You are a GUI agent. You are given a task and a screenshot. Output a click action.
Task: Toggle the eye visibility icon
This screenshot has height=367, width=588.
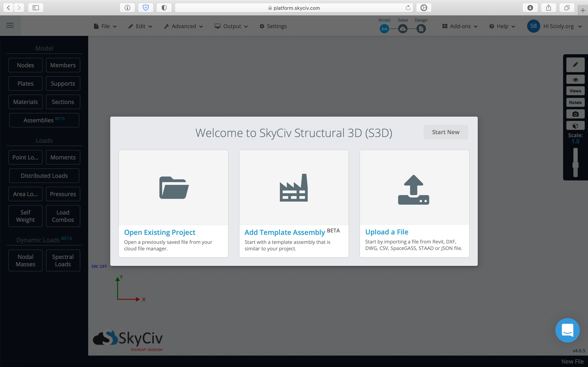point(575,80)
